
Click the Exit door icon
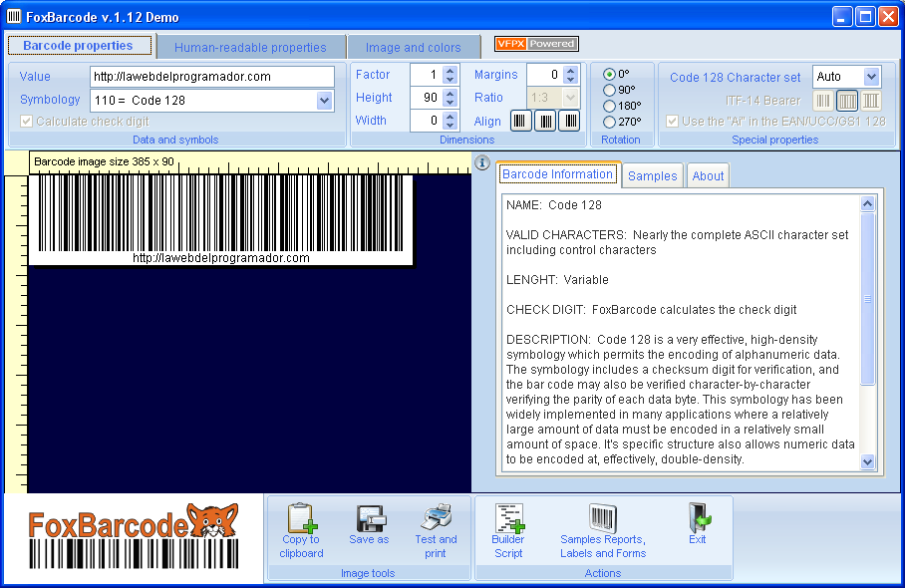pyautogui.click(x=699, y=517)
